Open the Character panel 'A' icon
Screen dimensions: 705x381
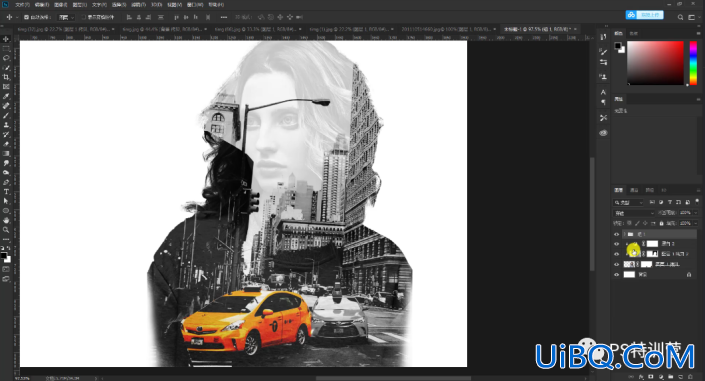click(603, 92)
